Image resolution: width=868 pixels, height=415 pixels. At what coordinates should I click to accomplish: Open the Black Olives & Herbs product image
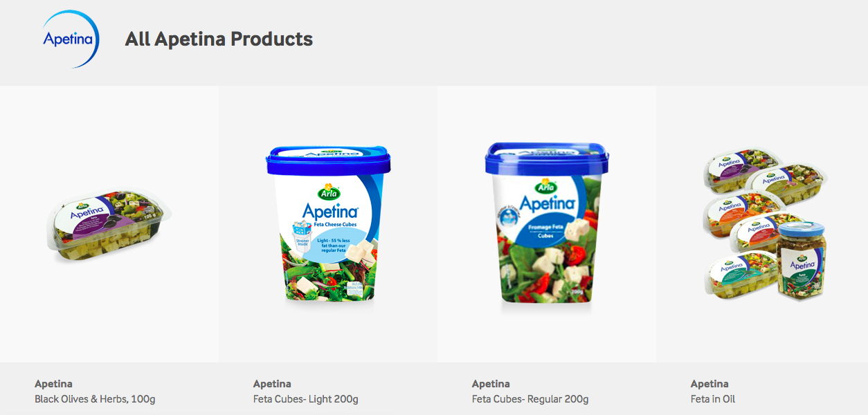pos(109,224)
